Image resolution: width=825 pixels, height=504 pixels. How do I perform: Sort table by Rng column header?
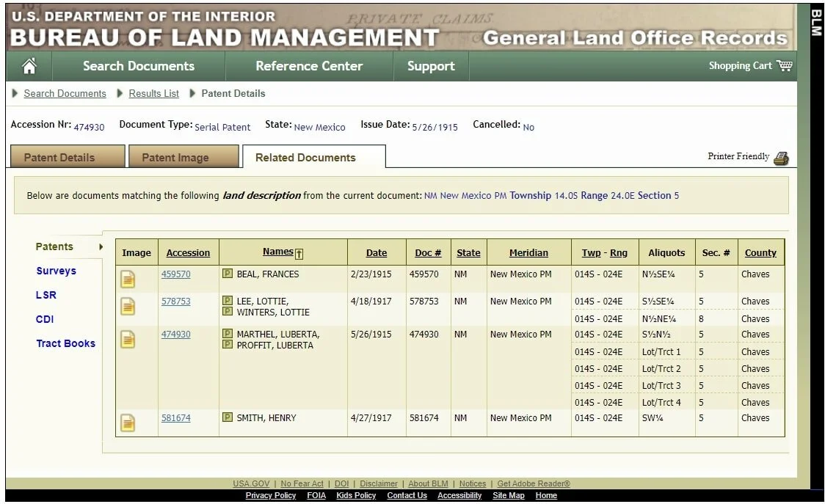[619, 252]
